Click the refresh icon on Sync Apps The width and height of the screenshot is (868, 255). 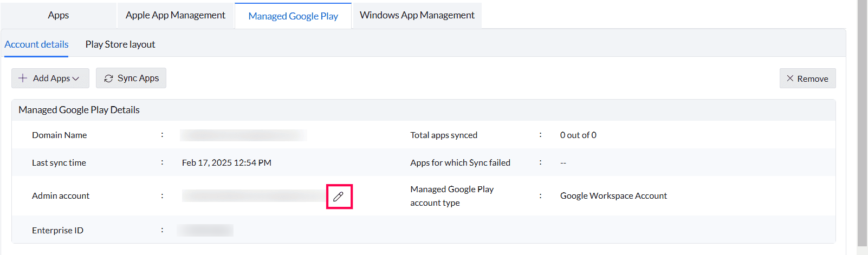[x=108, y=79]
